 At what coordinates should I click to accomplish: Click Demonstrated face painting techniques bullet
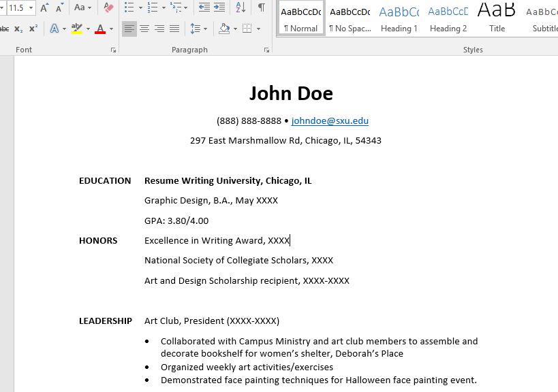[x=318, y=380]
